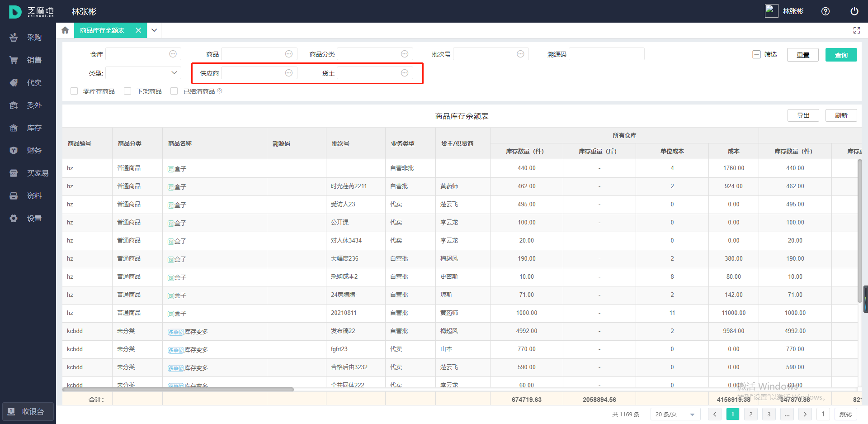Image resolution: width=868 pixels, height=424 pixels.
Task: Open the 委外 sidebar icon
Action: coord(14,105)
